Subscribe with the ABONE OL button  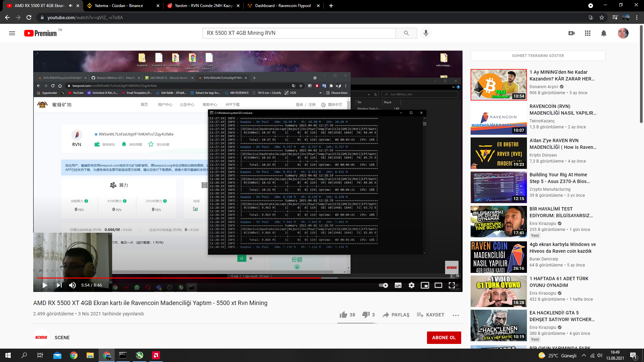click(444, 338)
